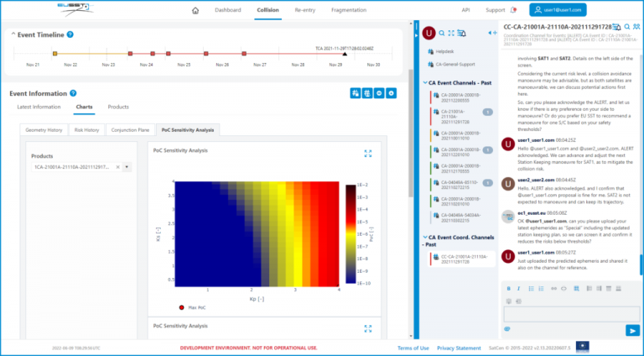This screenshot has width=644, height=356.
Task: Toggle italic formatting in the chat editor
Action: [x=518, y=289]
